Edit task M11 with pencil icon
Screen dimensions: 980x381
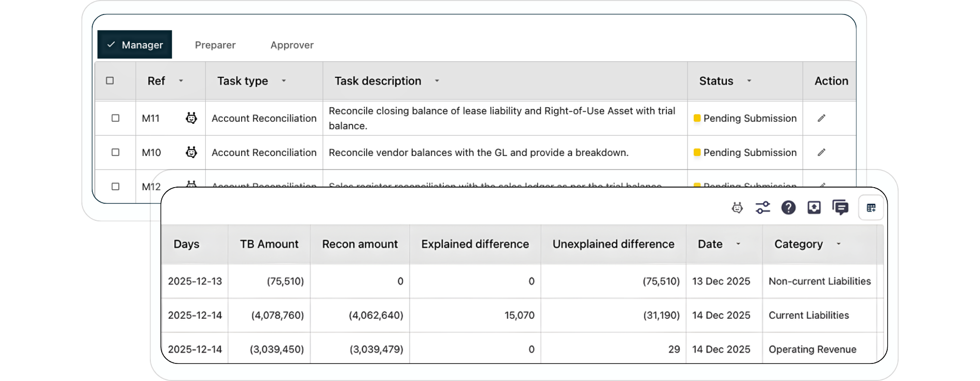(821, 118)
